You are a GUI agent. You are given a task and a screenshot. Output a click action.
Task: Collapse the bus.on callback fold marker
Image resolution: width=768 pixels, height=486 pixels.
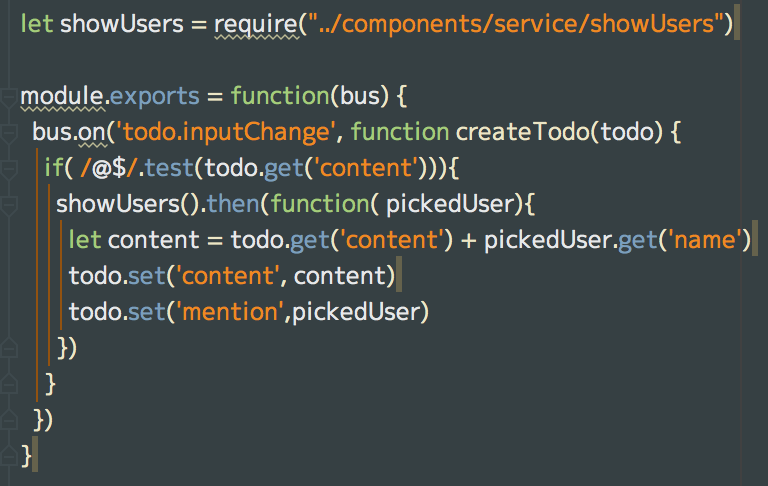[8, 132]
